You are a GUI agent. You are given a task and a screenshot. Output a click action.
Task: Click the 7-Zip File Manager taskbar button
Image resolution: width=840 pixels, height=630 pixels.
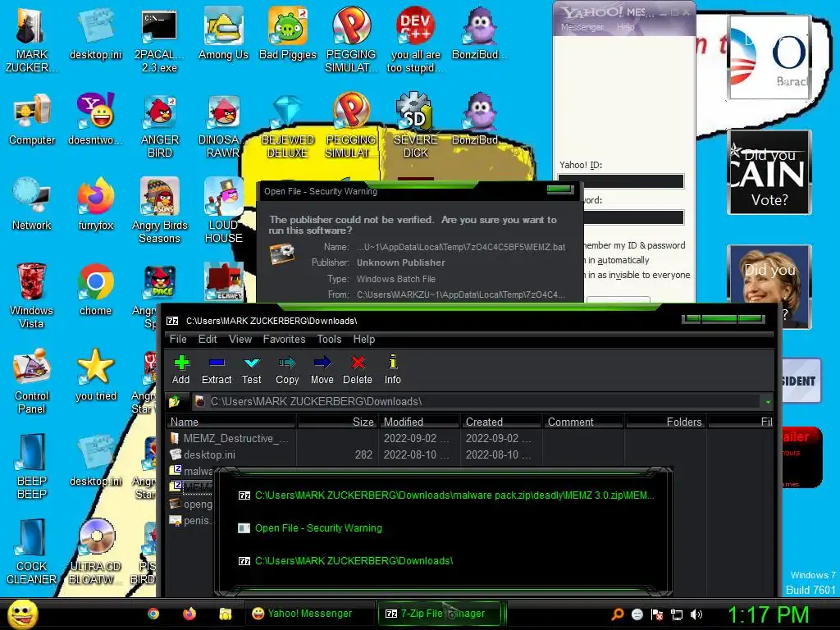click(x=441, y=614)
